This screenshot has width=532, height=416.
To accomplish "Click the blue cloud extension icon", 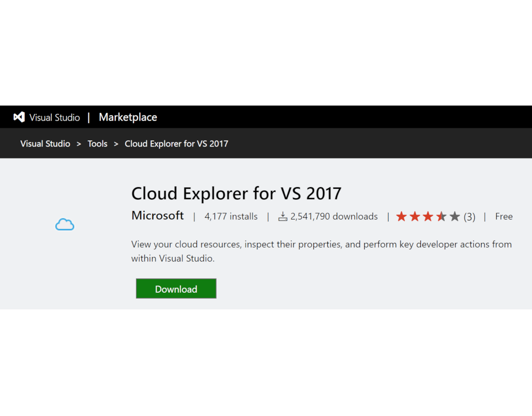I will coord(65,225).
